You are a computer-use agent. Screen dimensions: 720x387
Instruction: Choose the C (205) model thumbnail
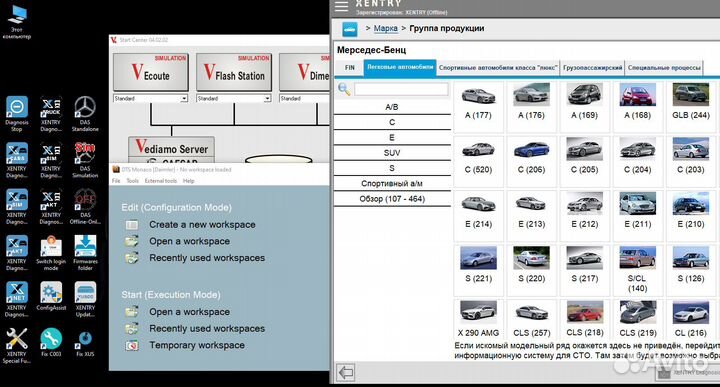tap(584, 149)
